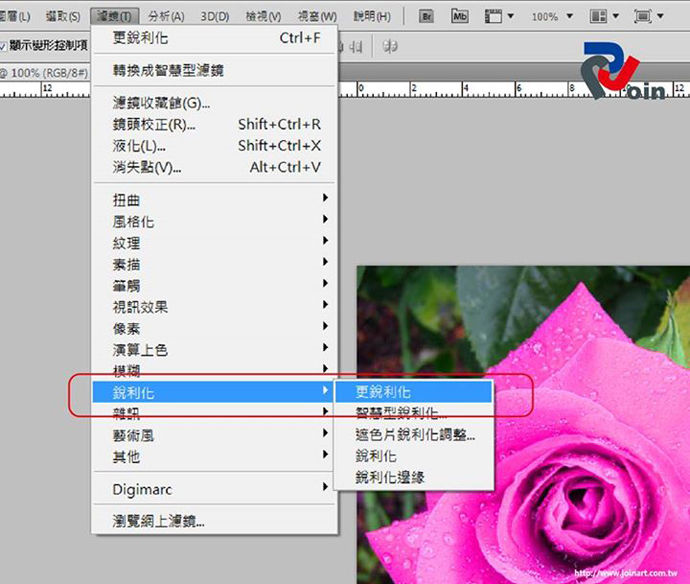Toggle the 顯示變形控制項 checkbox
Screen dimensions: 690x584
click(x=3, y=46)
